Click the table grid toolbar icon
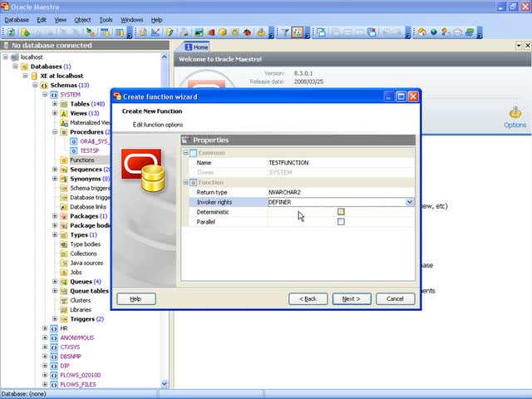The width and height of the screenshot is (532, 399). point(106,32)
